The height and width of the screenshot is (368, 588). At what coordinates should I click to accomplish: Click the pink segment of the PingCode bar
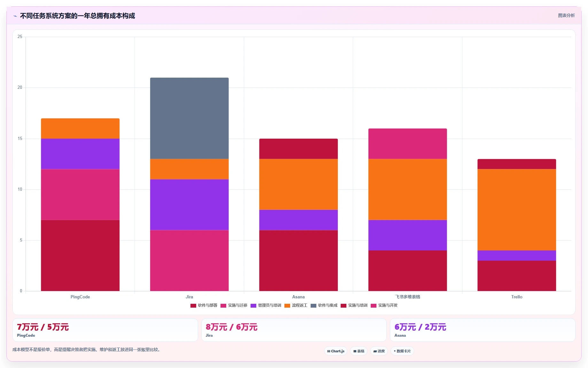(80, 195)
